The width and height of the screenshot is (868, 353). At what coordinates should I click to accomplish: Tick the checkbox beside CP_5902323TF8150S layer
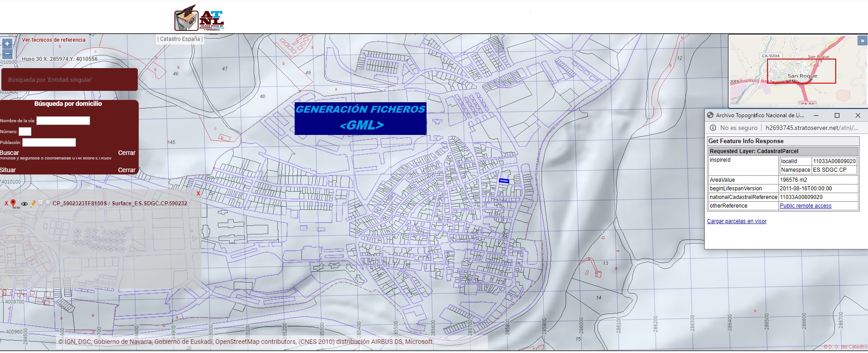(x=40, y=202)
